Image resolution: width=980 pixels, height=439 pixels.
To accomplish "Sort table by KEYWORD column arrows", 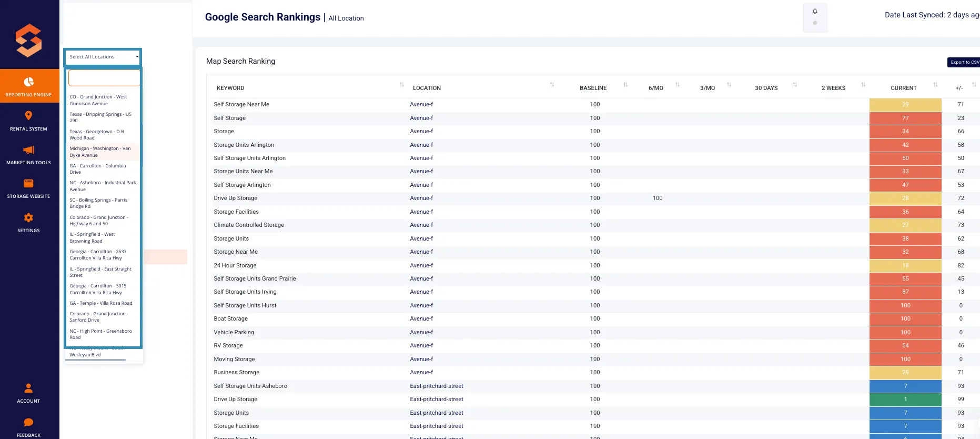I will pyautogui.click(x=402, y=85).
